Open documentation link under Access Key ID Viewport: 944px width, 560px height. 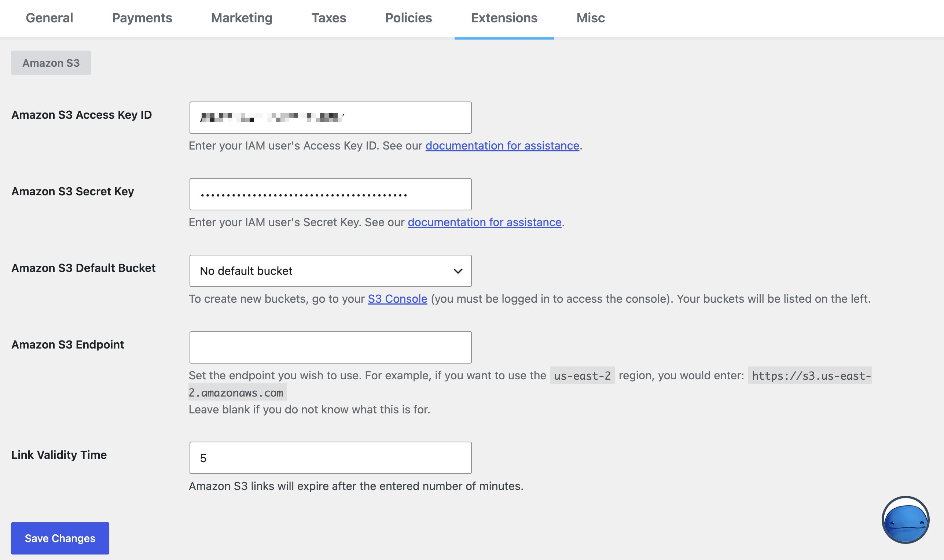point(502,145)
